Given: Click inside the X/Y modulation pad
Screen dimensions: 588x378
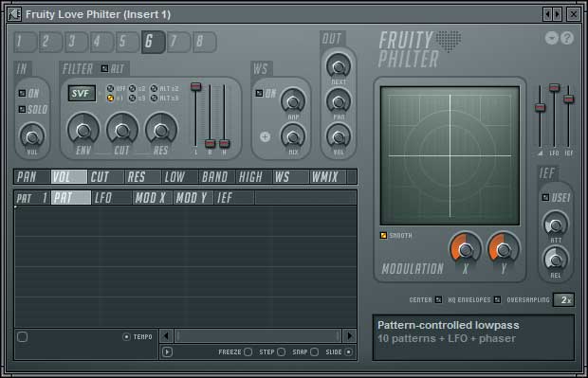Looking at the screenshot, I should coord(450,155).
